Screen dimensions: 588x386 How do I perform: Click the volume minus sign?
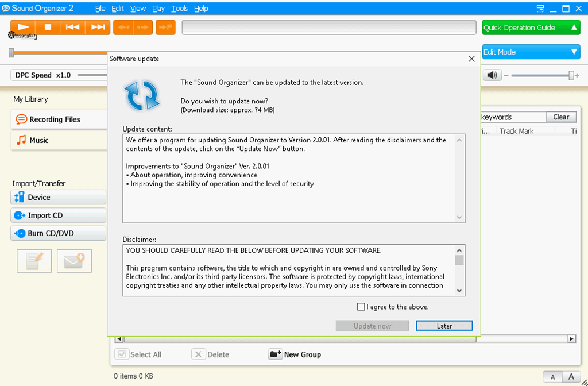(506, 75)
